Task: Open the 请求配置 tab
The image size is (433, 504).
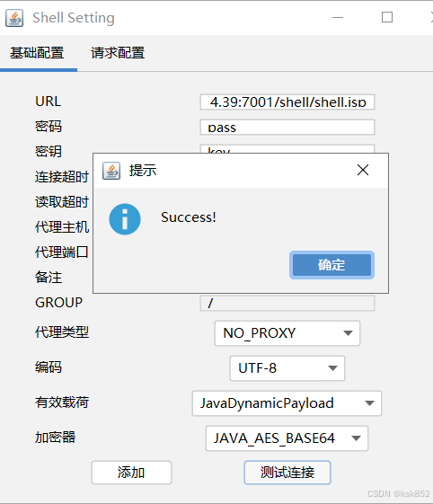Action: pos(118,53)
